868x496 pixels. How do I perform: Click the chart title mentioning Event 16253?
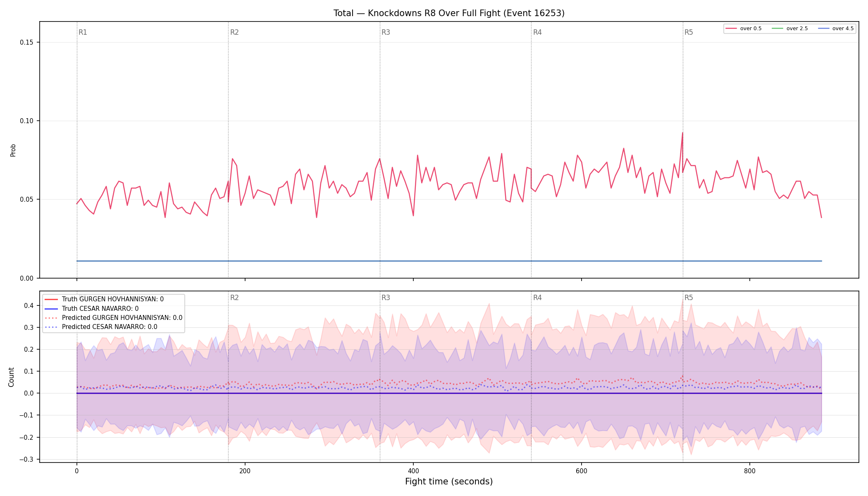click(449, 13)
